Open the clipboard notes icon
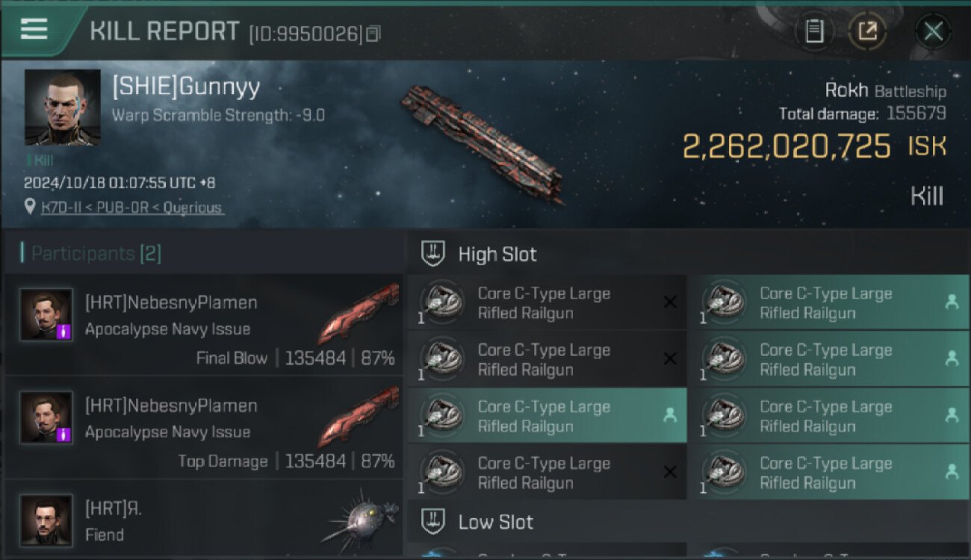The image size is (971, 560). click(x=814, y=31)
